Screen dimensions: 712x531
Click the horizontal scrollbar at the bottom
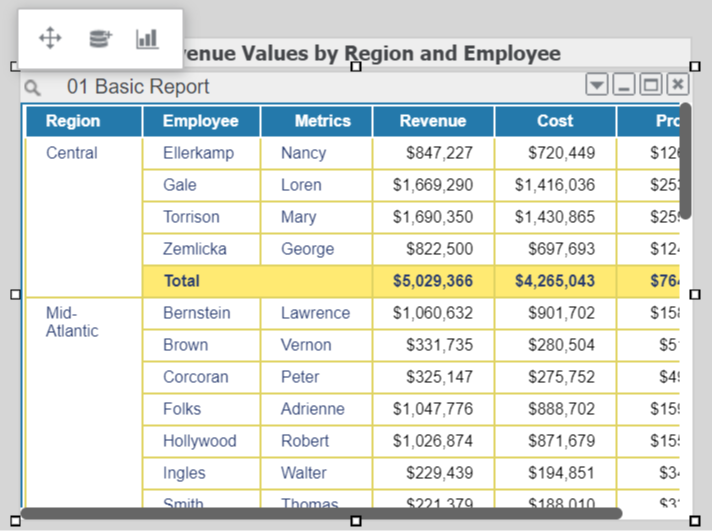pyautogui.click(x=320, y=513)
